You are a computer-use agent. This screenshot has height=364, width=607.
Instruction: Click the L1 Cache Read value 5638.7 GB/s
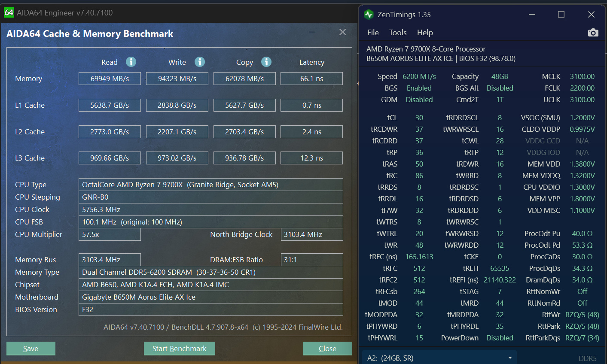tap(110, 105)
